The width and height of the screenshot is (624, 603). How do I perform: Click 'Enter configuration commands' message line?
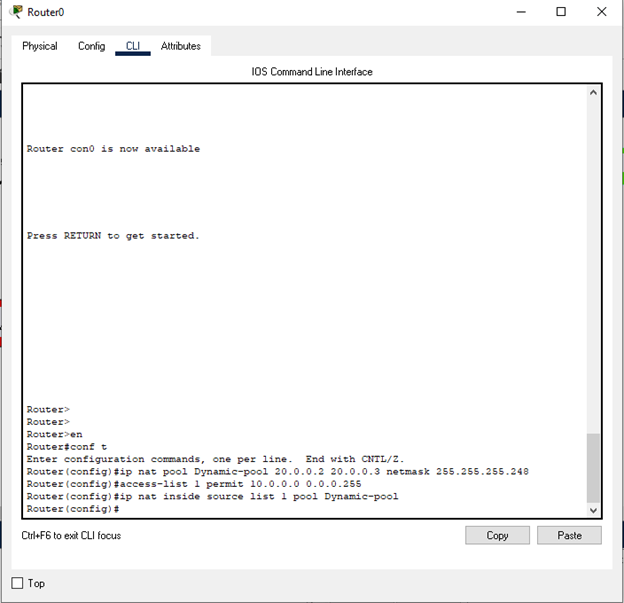point(215,459)
